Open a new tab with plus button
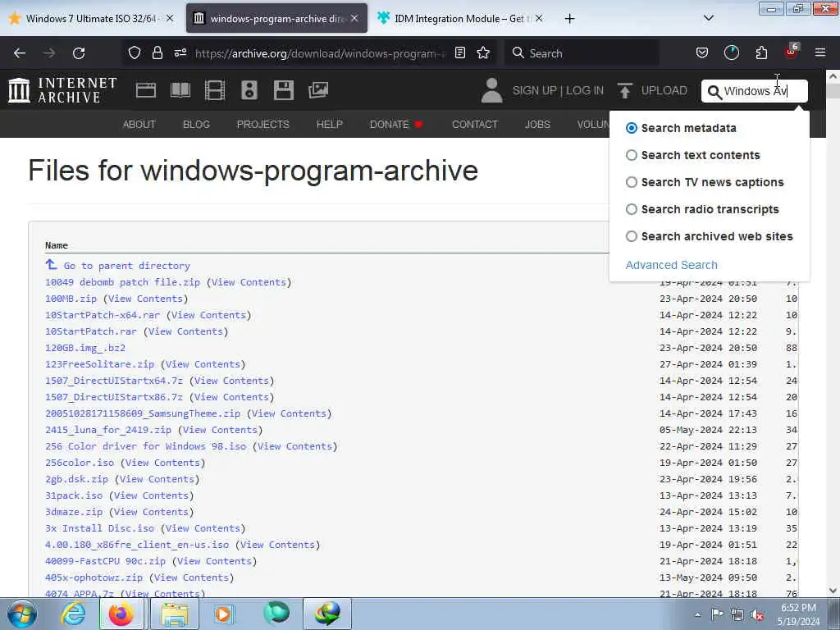This screenshot has height=630, width=840. 569,19
